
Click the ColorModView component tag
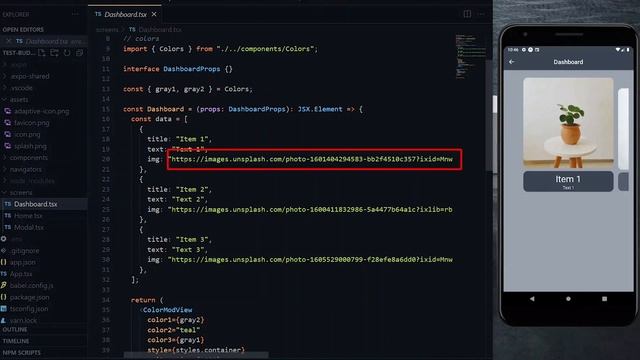pyautogui.click(x=167, y=310)
